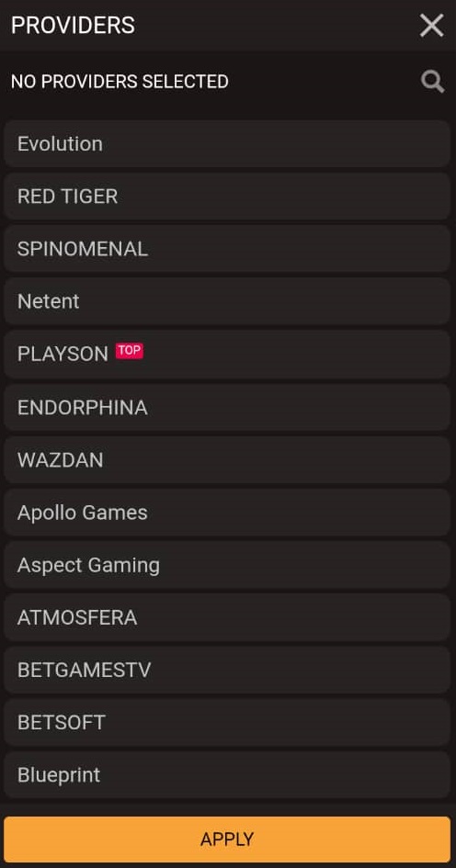This screenshot has height=868, width=456.
Task: Pick Blueprint from the providers
Action: (x=227, y=775)
